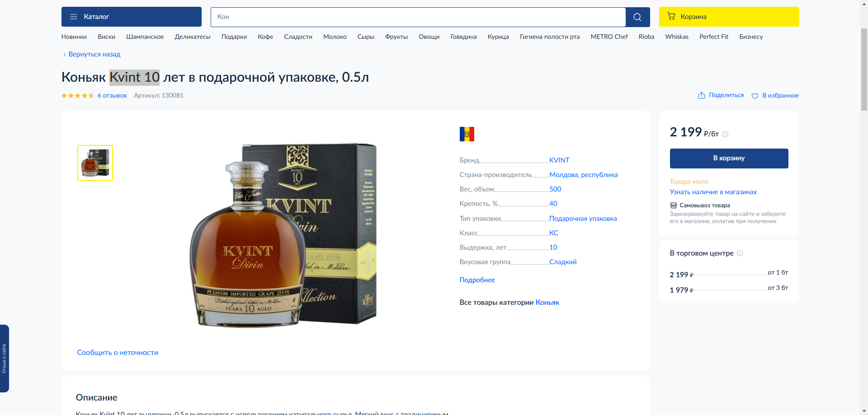Open the Каталог hamburger menu icon
This screenshot has height=415, width=868.
(x=74, y=17)
